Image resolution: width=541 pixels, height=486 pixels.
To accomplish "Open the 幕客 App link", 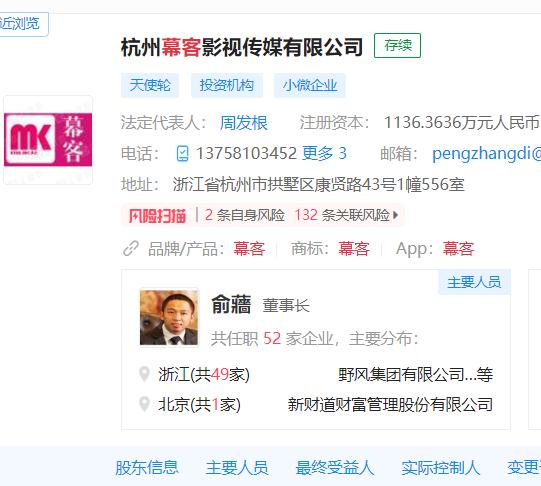I will coord(459,249).
